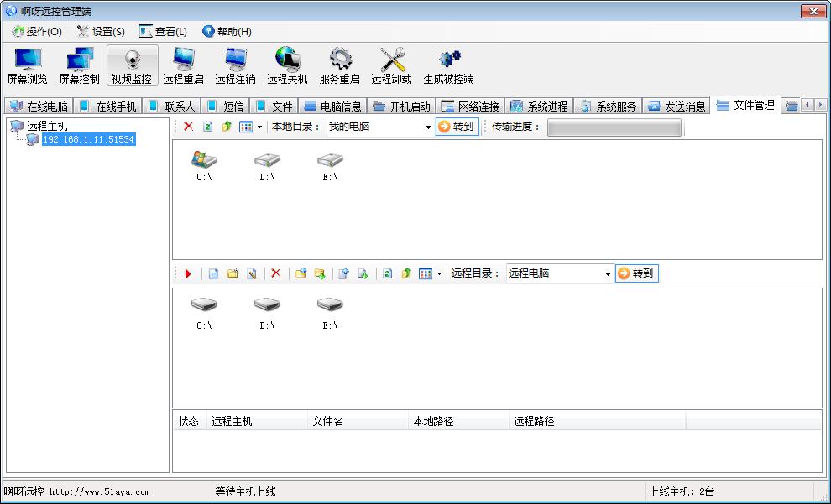The image size is (831, 504).
Task: Sort transfer list by 文件名 column
Action: (358, 422)
